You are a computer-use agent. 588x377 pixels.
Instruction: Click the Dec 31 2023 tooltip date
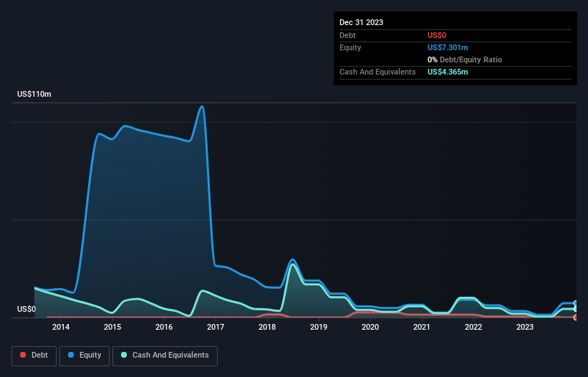click(361, 22)
